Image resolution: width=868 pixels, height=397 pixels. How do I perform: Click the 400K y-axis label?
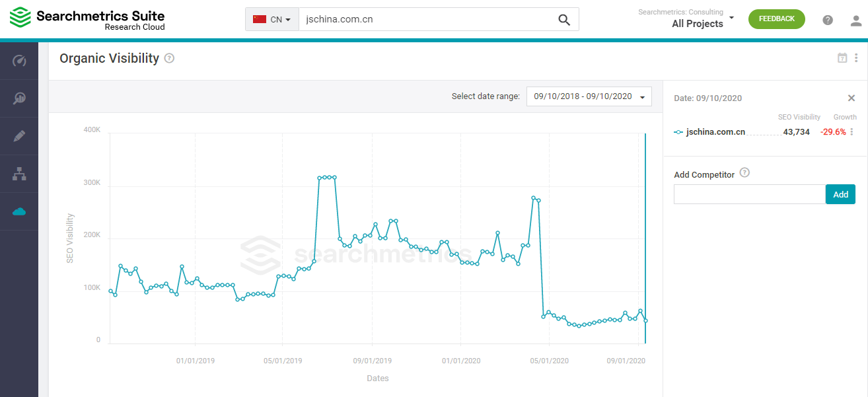click(x=92, y=129)
